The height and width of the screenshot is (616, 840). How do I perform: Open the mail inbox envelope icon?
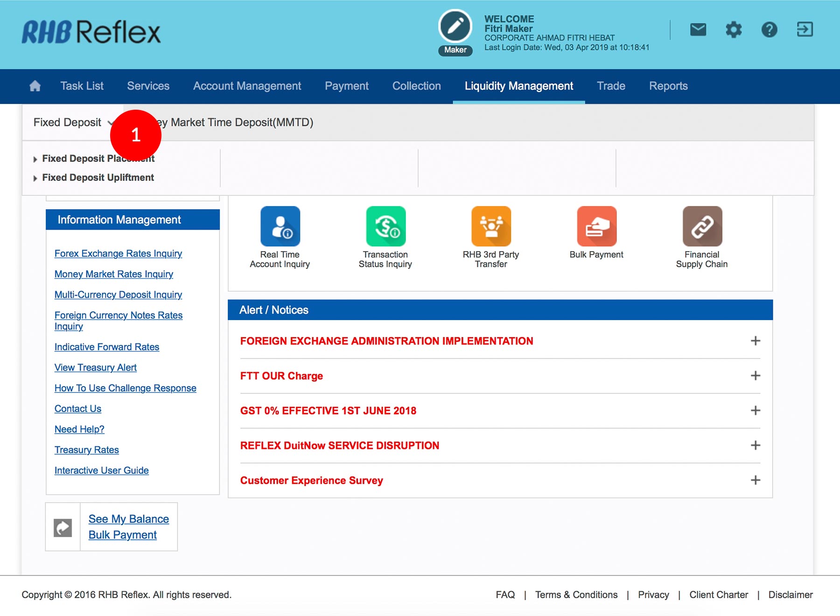[698, 30]
